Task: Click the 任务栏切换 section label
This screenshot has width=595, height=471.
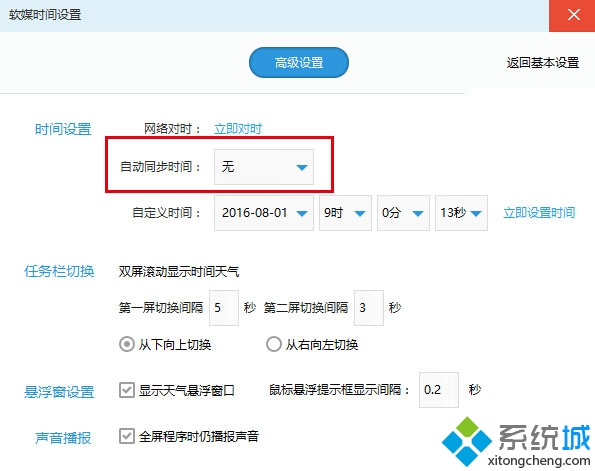Action: click(59, 271)
